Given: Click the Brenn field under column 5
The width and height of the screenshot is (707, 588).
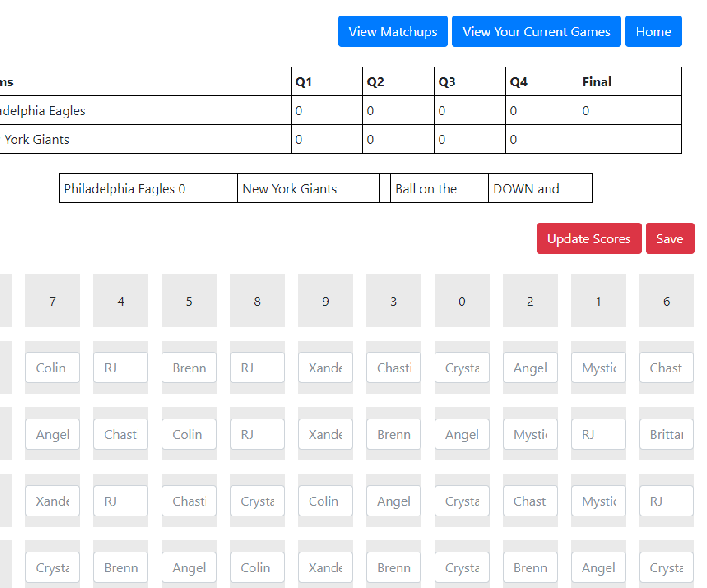Looking at the screenshot, I should (189, 368).
